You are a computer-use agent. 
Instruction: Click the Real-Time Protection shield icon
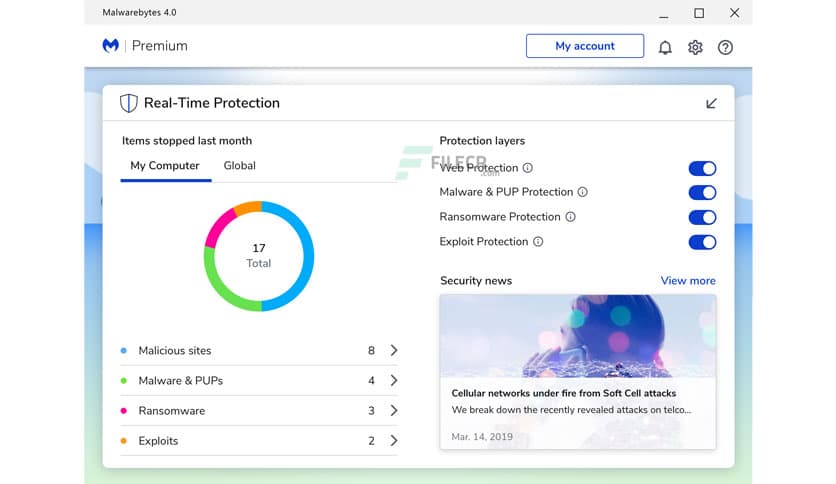[128, 103]
